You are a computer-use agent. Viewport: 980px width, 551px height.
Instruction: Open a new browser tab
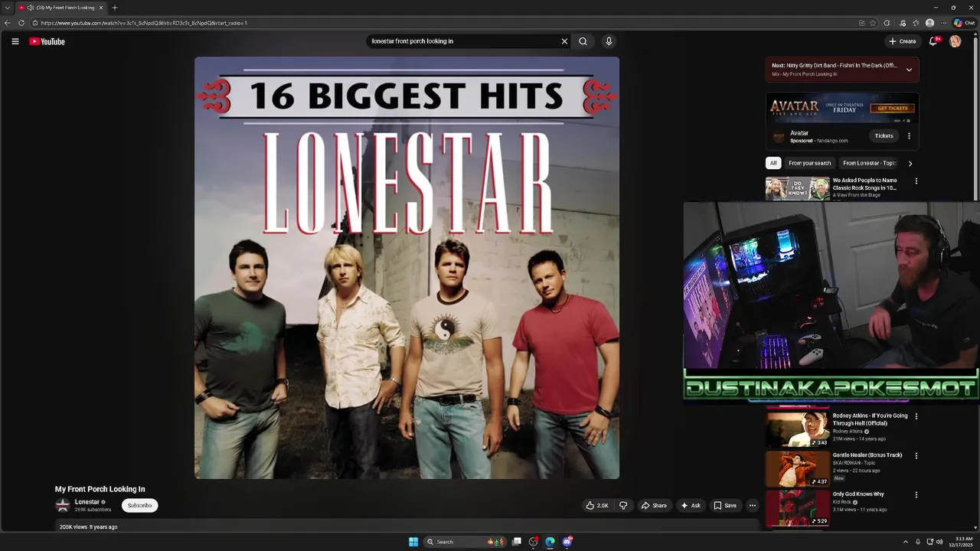click(115, 8)
